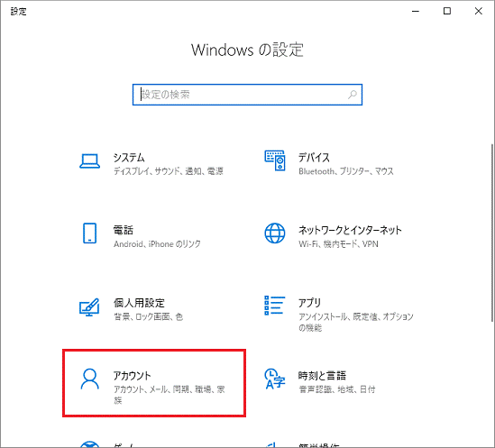Open the システム laptop icon
Viewport: 495px width, 448px height.
point(89,161)
